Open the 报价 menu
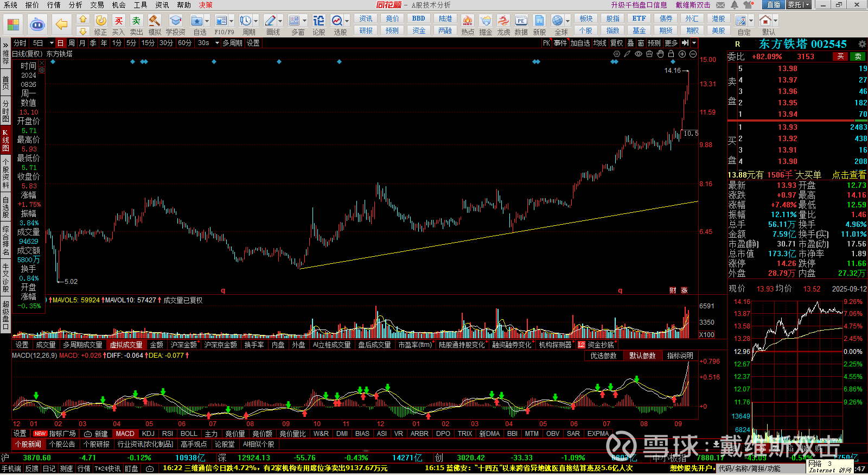868x475 pixels. click(32, 5)
